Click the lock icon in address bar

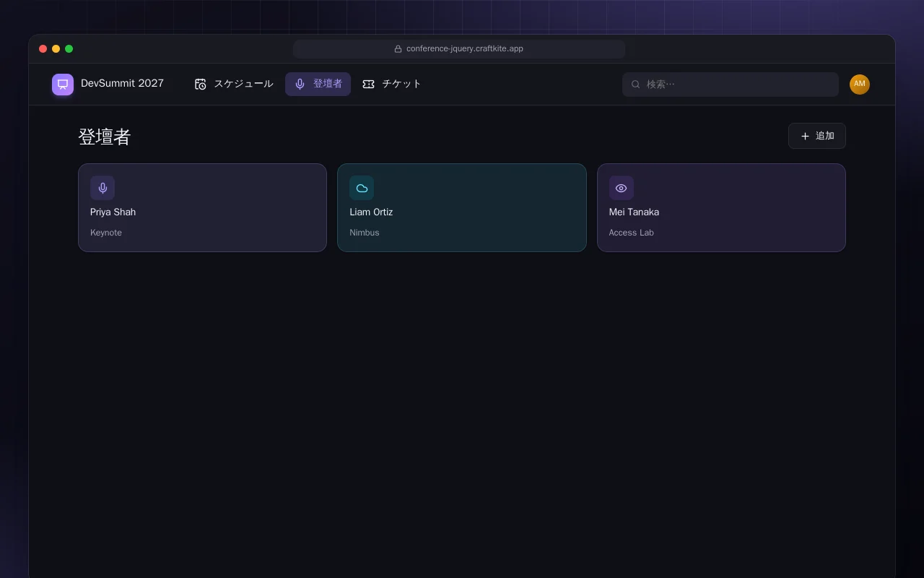pyautogui.click(x=398, y=49)
